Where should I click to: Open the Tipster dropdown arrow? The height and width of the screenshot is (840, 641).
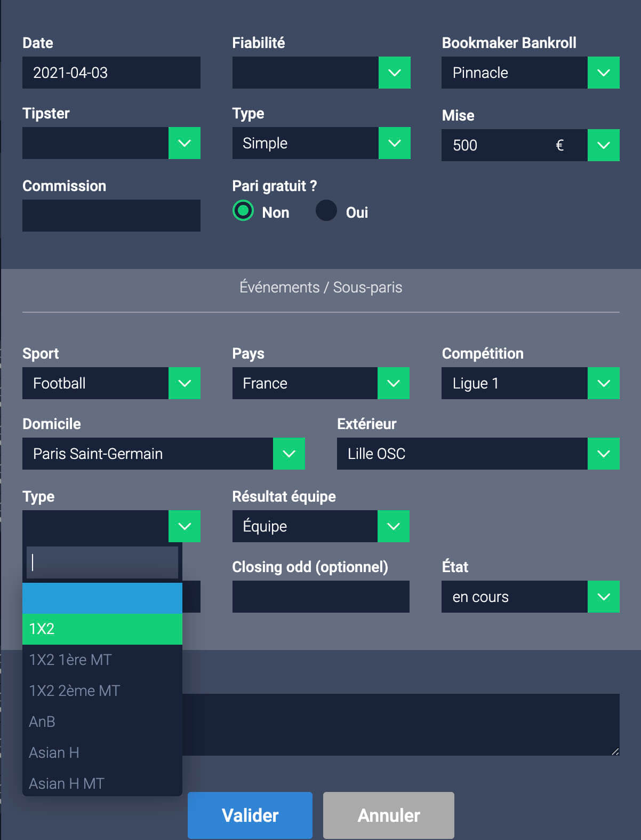click(185, 143)
